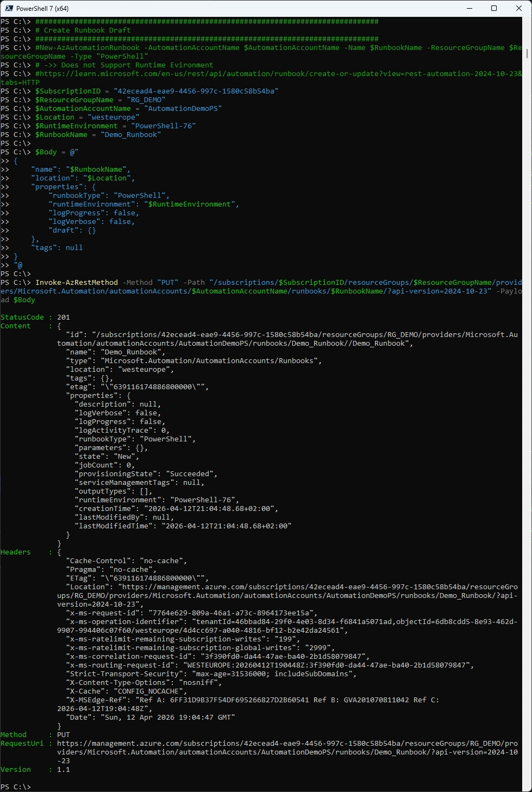Screen dimensions: 532x792
Task: Click the "provisioningState": "Succeeded" line
Action: (146, 474)
